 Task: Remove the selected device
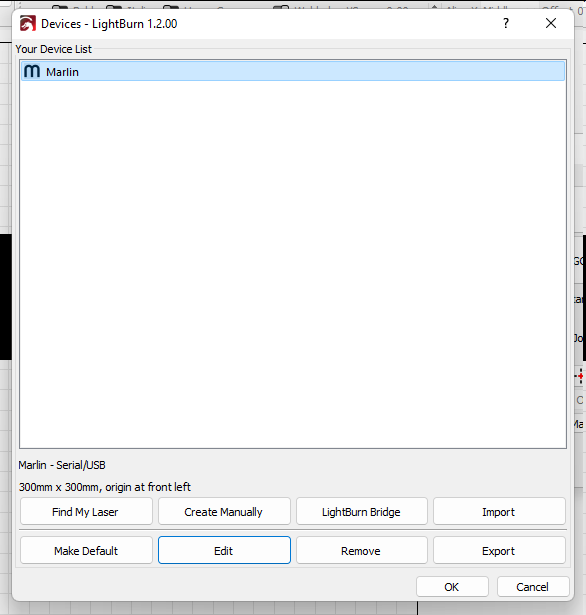coord(361,550)
